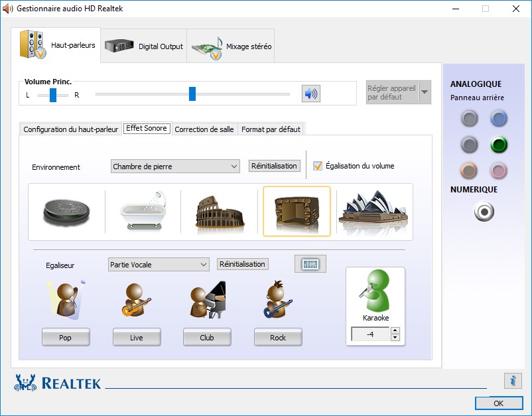Expand the Régler appareil par défaut arrow
The height and width of the screenshot is (416, 532).
(425, 92)
